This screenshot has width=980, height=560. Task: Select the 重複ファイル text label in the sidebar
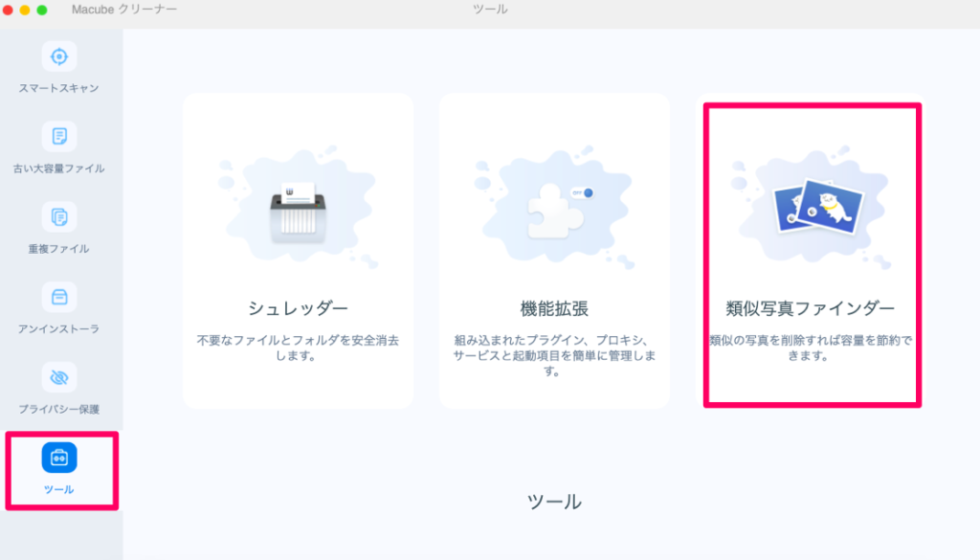(x=59, y=249)
